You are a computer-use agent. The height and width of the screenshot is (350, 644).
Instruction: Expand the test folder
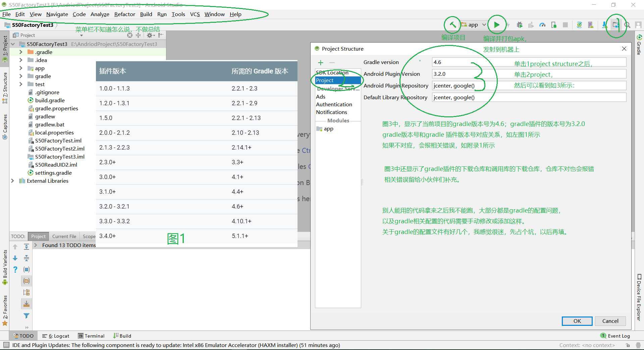click(21, 84)
